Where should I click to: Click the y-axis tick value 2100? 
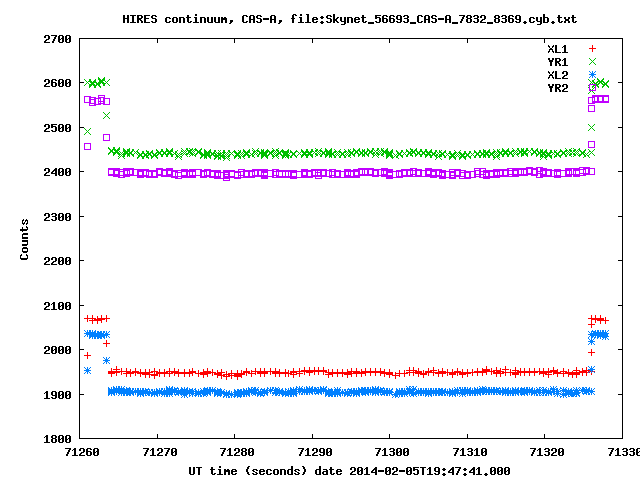pyautogui.click(x=57, y=306)
